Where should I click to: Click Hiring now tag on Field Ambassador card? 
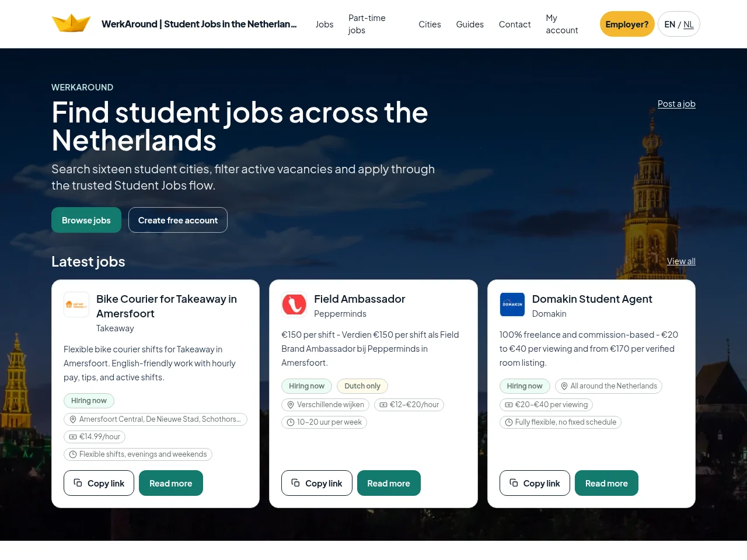[306, 386]
